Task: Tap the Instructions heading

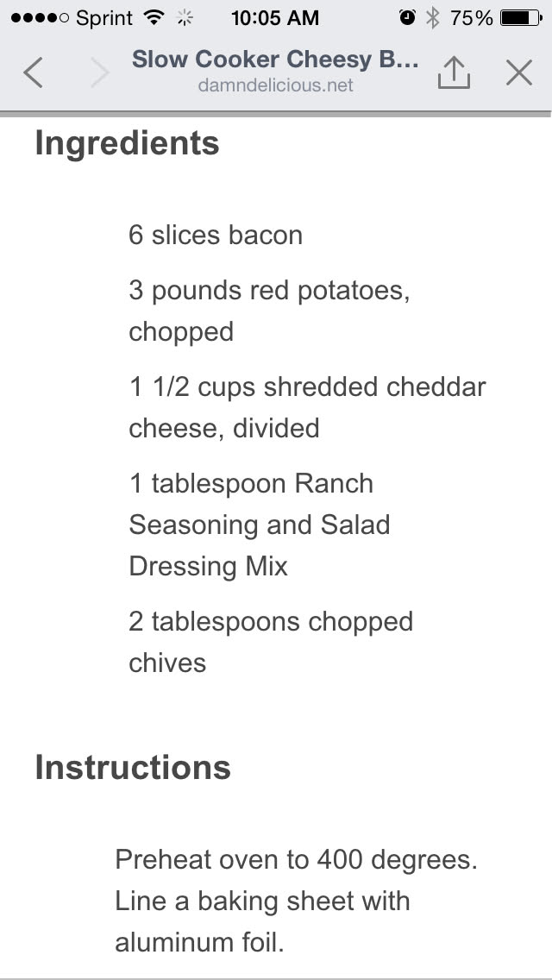Action: point(133,767)
